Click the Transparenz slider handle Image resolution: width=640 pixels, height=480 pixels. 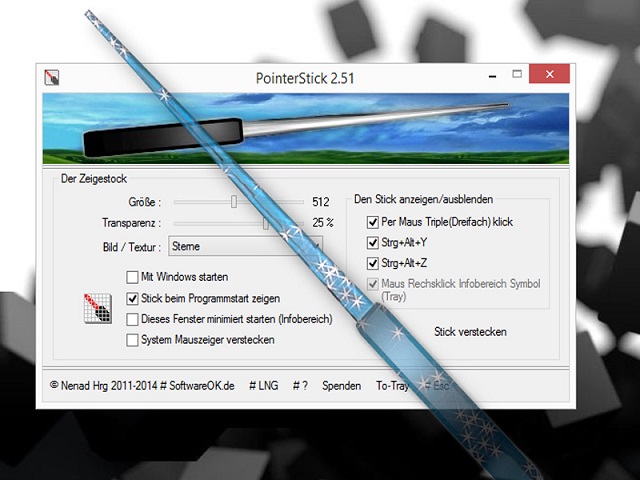coord(266,223)
